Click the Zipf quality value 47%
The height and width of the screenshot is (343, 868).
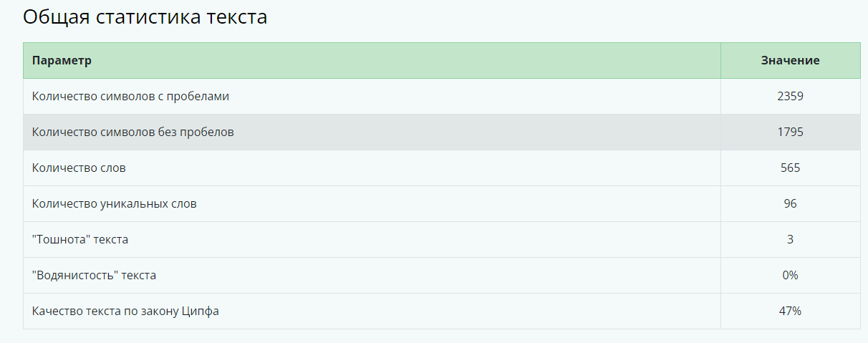tap(790, 311)
